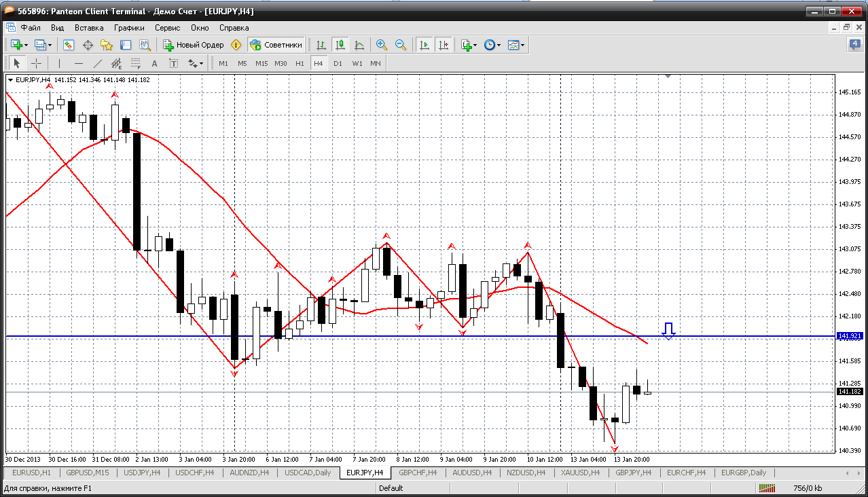Move the chart shift triangle marker
This screenshot has width=868, height=497.
click(x=668, y=77)
